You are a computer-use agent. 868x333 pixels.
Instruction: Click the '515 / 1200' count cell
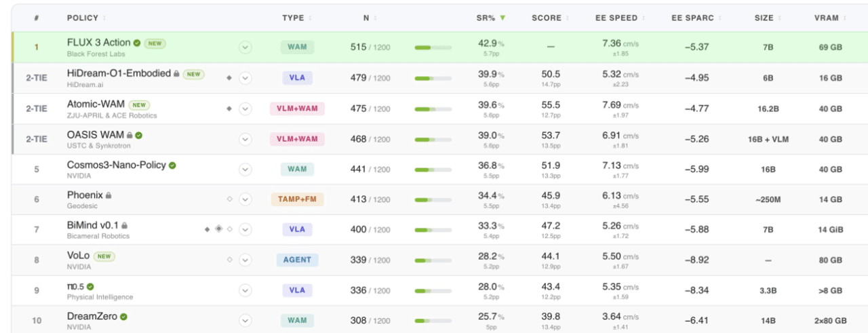coord(370,47)
